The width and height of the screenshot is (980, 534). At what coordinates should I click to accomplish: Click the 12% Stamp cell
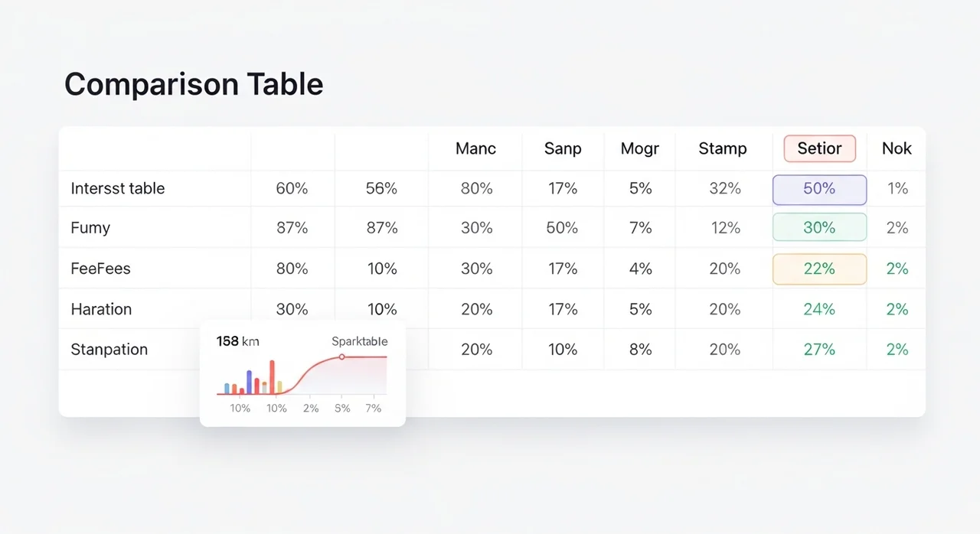(724, 228)
